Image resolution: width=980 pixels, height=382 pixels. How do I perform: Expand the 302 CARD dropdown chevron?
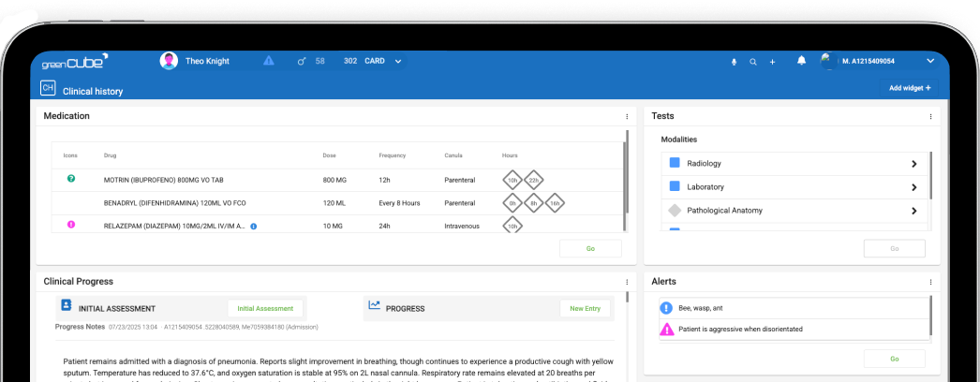pyautogui.click(x=398, y=61)
